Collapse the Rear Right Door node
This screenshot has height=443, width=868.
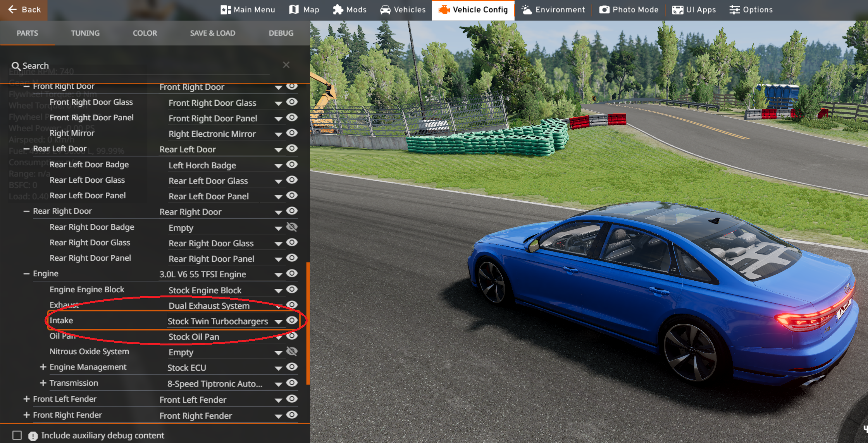pos(26,211)
